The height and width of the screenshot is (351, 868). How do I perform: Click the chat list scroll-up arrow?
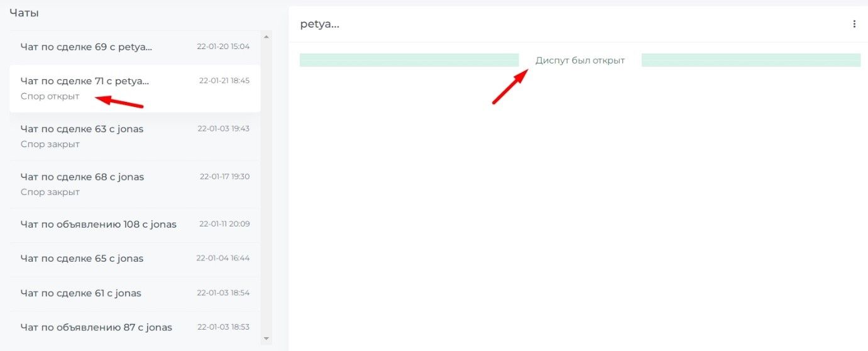266,36
